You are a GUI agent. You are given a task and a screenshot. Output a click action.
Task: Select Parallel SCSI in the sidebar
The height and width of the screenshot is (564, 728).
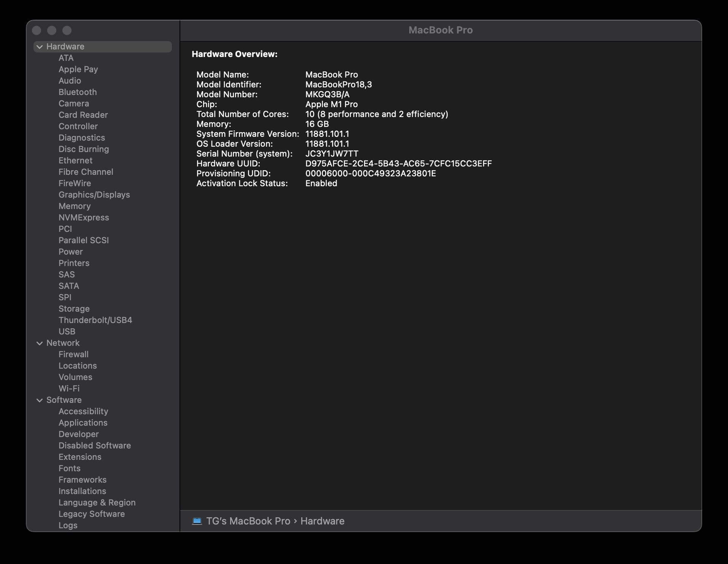point(84,241)
